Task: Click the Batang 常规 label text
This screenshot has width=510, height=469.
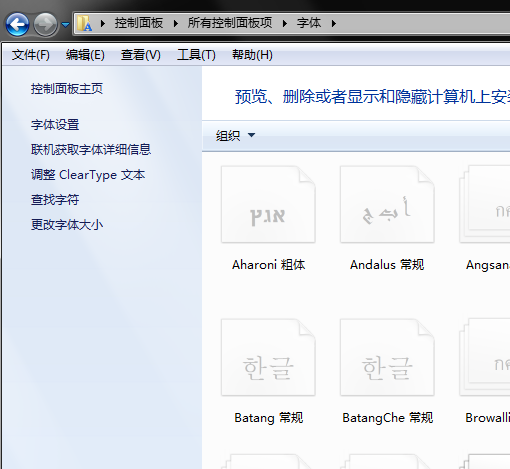Action: pos(269,418)
